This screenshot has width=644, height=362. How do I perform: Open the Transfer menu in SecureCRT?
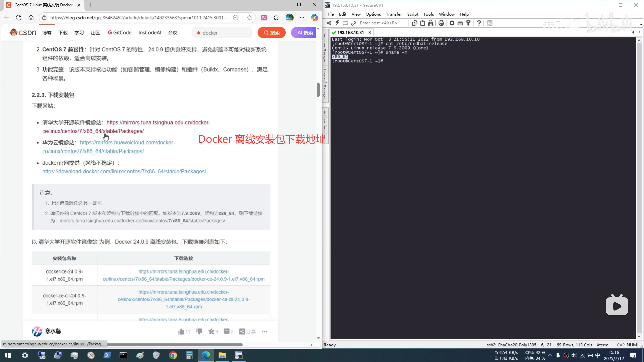point(394,14)
